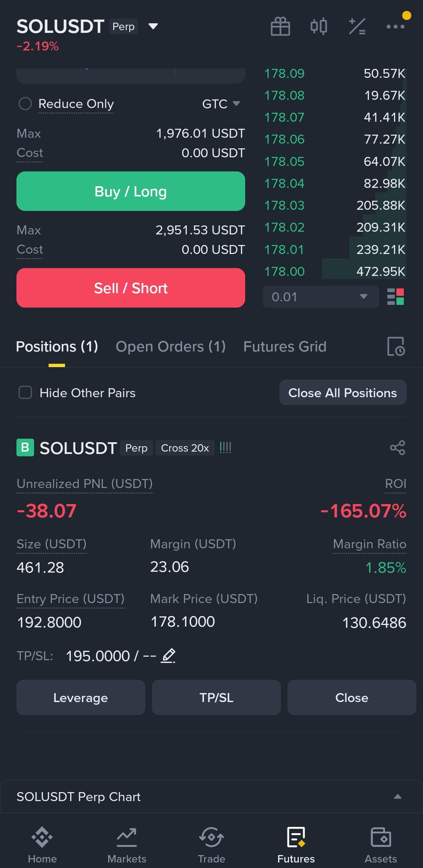Viewport: 423px width, 868px height.
Task: Open Assets wallet tab icon
Action: click(x=381, y=845)
